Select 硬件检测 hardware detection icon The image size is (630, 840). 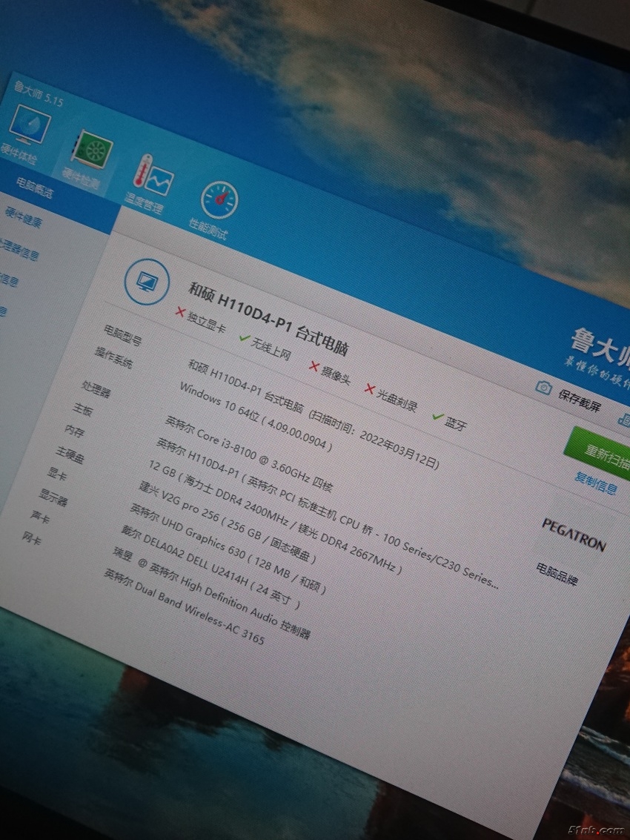90,159
